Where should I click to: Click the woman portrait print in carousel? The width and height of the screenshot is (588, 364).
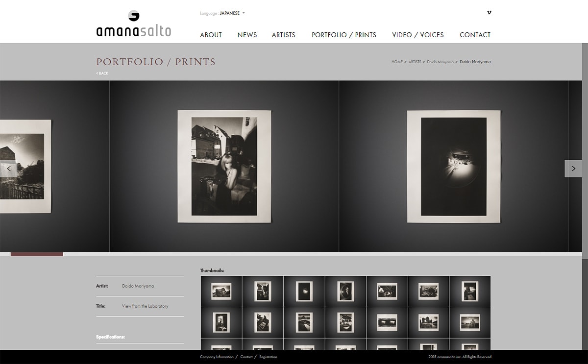(x=224, y=167)
